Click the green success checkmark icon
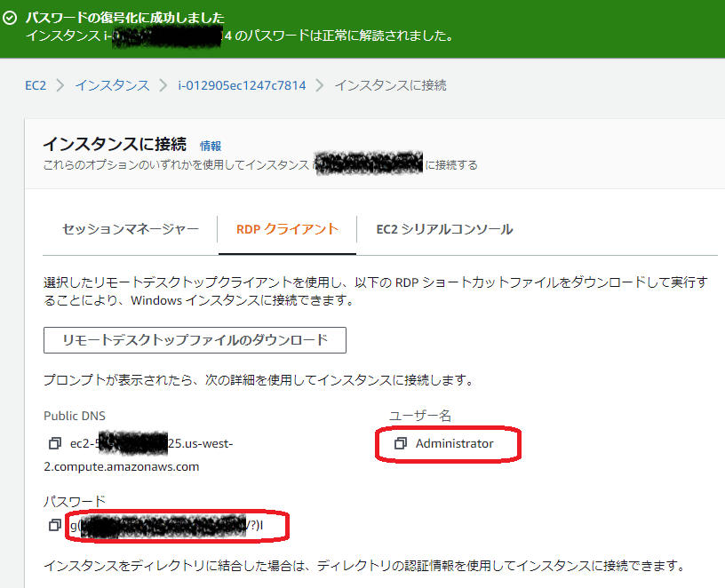The width and height of the screenshot is (725, 588). click(x=11, y=19)
